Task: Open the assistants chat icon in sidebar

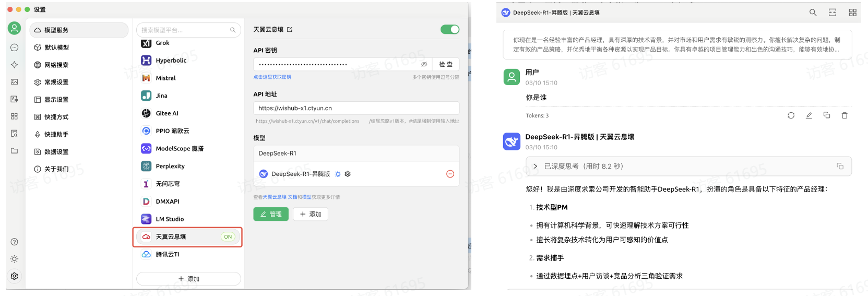Action: [15, 48]
